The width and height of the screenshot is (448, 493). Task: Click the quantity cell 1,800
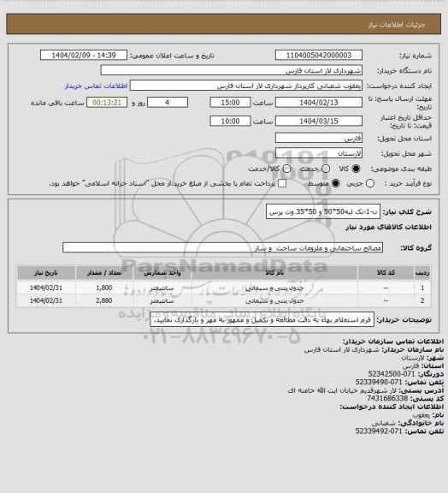[104, 288]
